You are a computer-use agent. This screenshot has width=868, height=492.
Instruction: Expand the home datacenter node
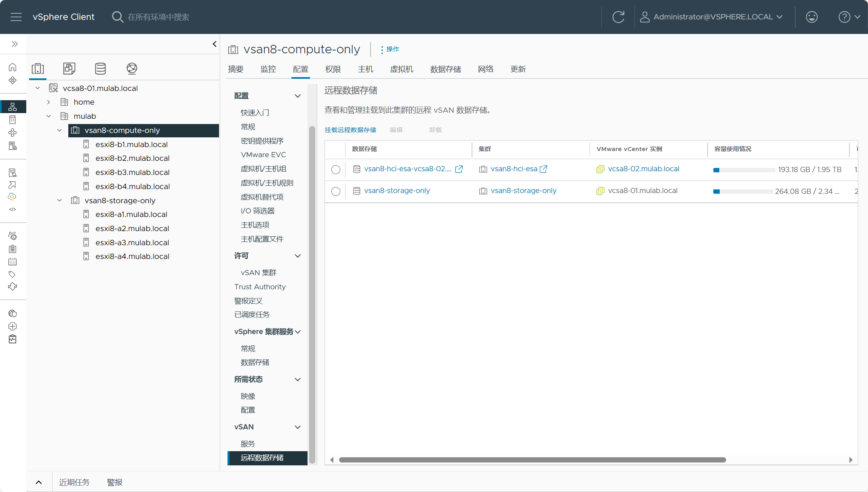48,102
